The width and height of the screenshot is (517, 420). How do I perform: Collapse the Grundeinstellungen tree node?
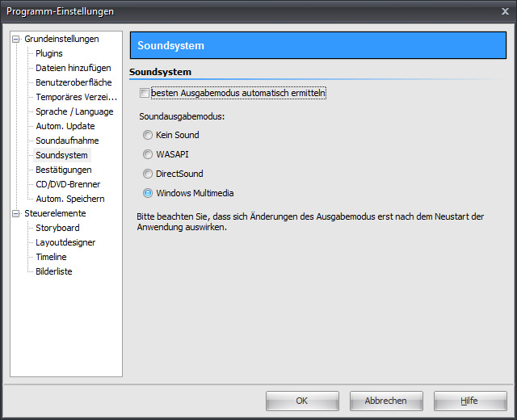pyautogui.click(x=15, y=39)
